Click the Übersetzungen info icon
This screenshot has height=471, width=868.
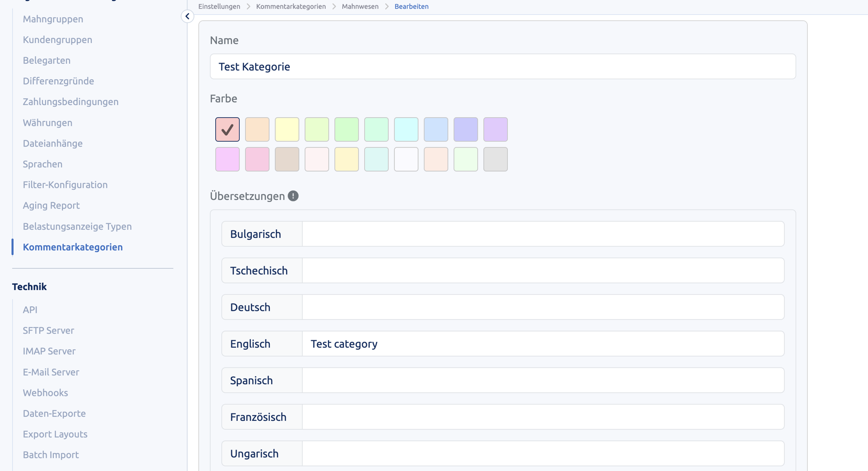[293, 196]
